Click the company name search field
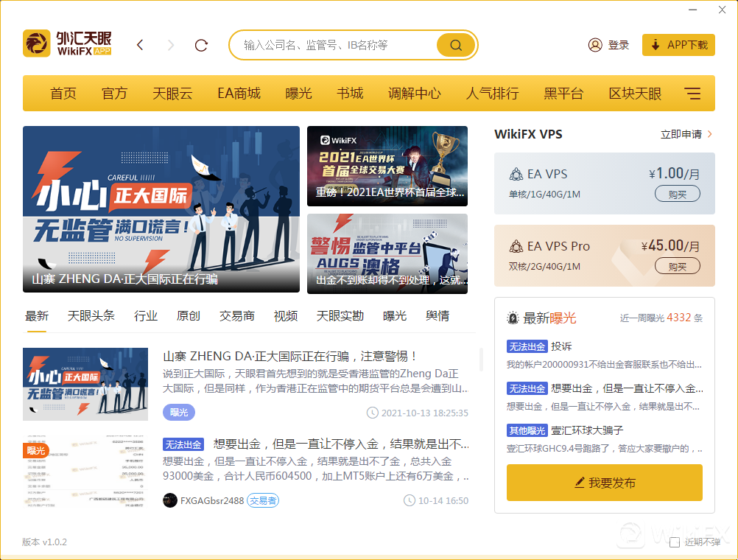Image resolution: width=738 pixels, height=560 pixels. pos(335,45)
